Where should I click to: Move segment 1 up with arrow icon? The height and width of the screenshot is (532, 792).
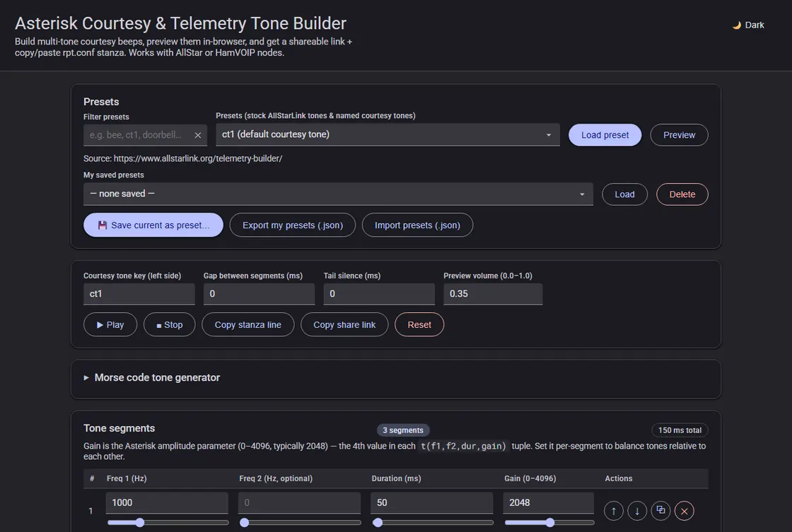click(614, 511)
